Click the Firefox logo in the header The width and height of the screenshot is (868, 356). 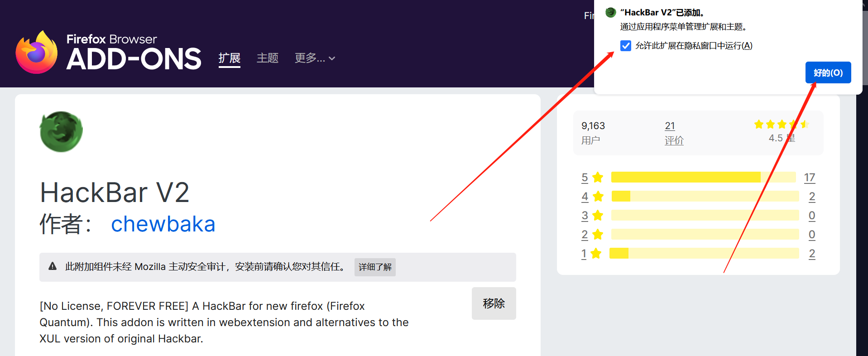coord(37,52)
